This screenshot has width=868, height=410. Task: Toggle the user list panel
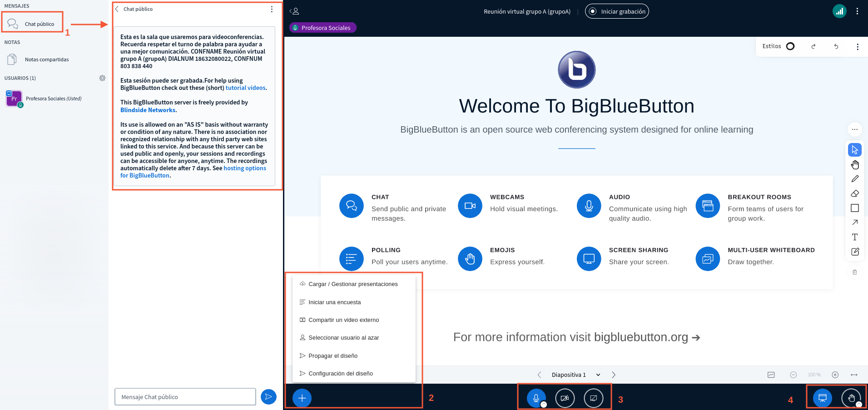pyautogui.click(x=294, y=11)
